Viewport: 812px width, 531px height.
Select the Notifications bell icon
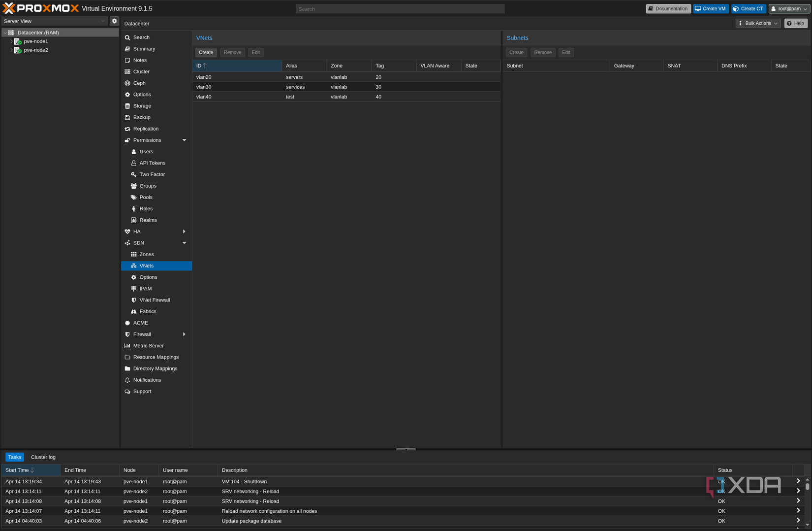(127, 380)
